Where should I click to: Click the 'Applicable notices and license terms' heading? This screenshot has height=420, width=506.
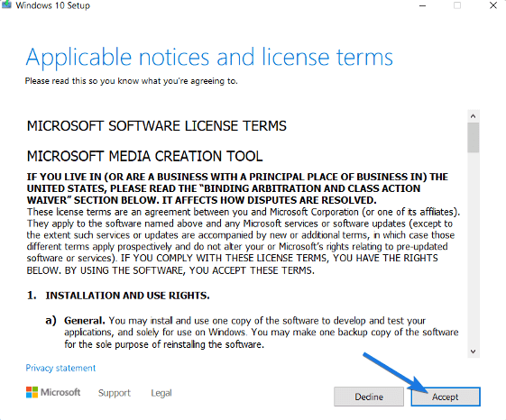click(209, 57)
